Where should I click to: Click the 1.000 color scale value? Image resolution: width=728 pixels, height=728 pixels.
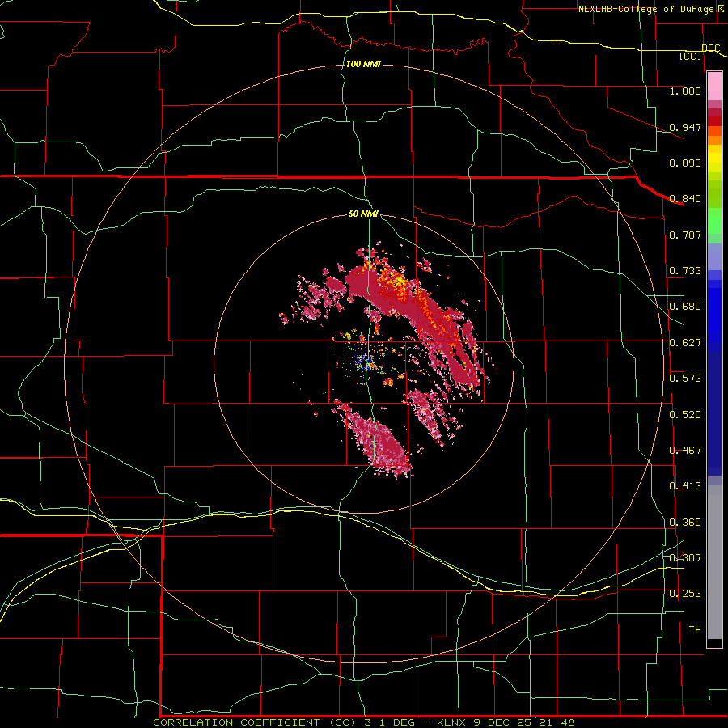685,91
